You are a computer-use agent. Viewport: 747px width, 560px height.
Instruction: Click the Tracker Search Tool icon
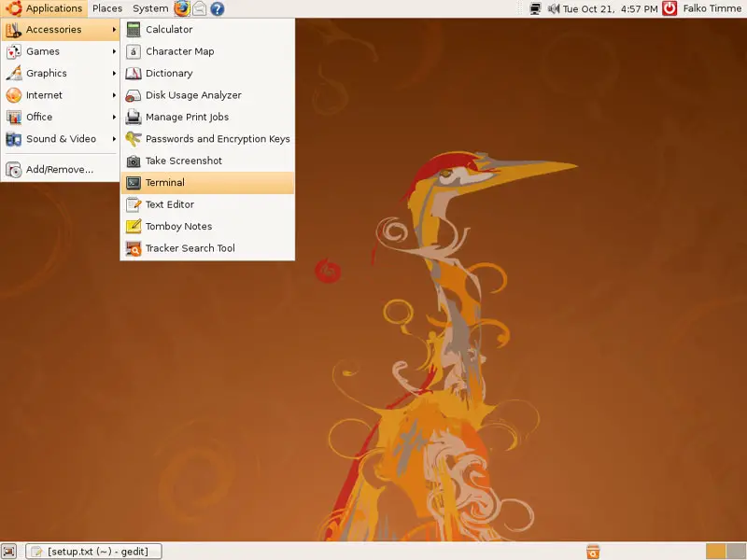pyautogui.click(x=134, y=248)
